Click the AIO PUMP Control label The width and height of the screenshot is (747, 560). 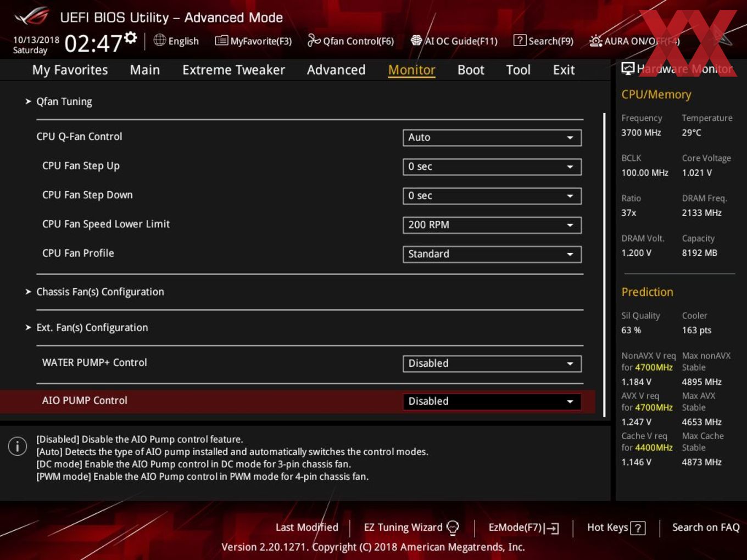(x=85, y=400)
